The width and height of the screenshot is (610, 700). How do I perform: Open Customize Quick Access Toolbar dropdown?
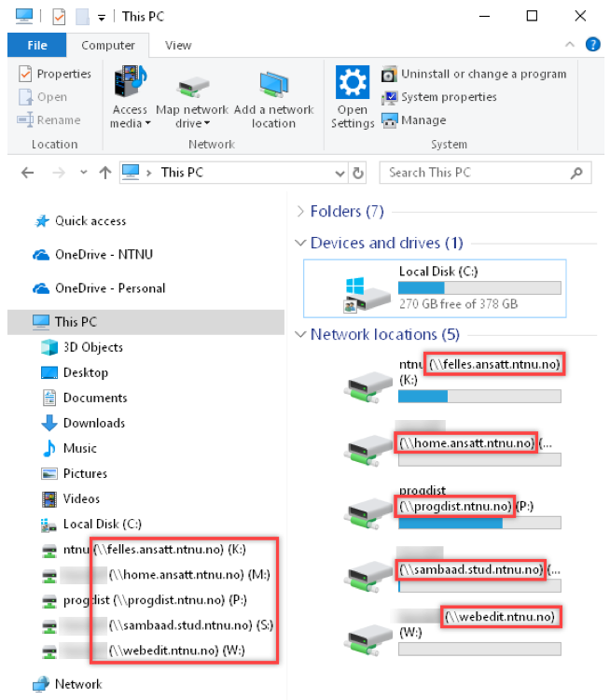click(102, 18)
